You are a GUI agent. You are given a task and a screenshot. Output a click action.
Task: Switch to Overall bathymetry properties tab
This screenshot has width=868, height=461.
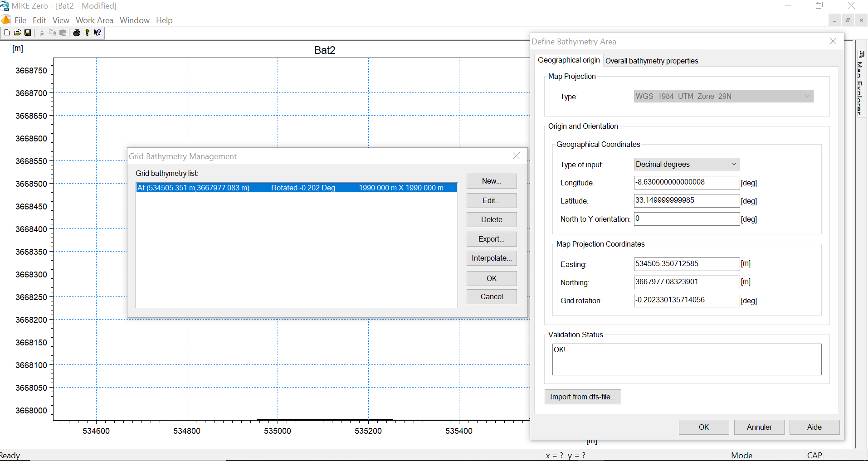(x=652, y=61)
